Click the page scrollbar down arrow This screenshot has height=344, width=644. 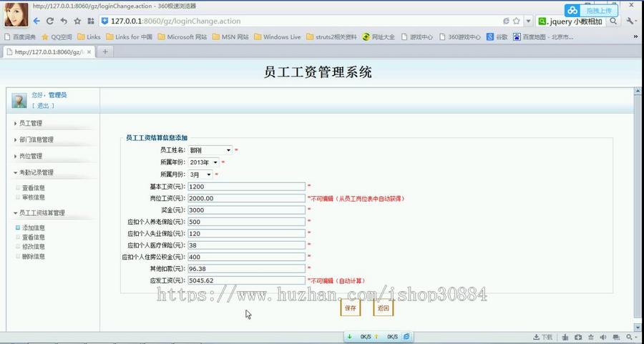638,328
